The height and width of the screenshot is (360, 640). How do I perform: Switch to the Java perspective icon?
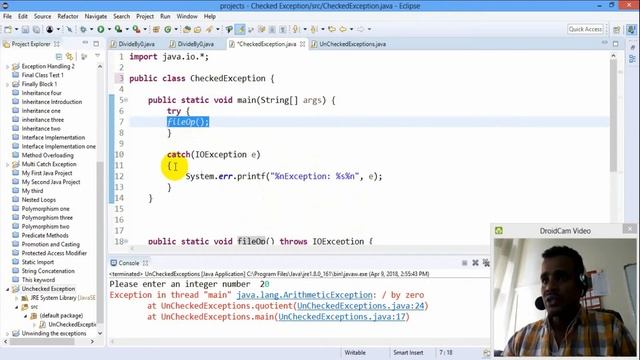point(631,29)
